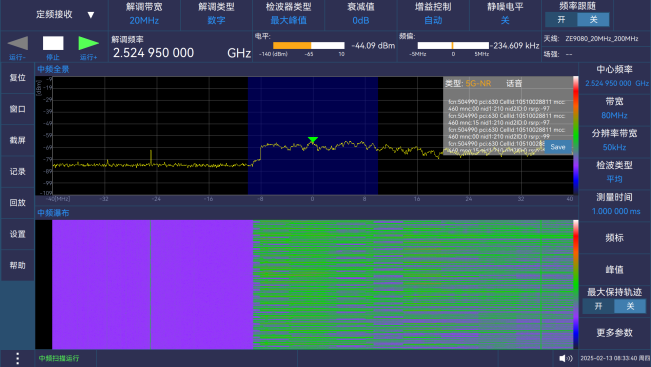Change the 解调类型 数字 setting
Image resolution: width=651 pixels, height=367 pixels.
(216, 14)
